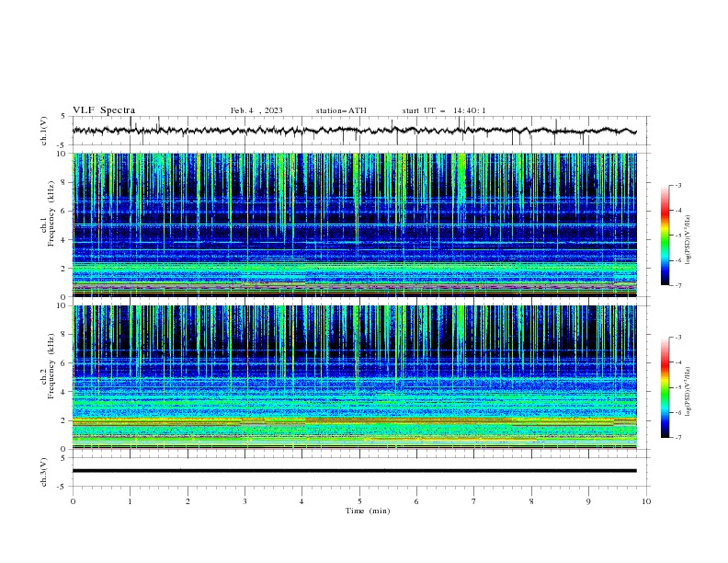Click the lower color bar's "log(PSD)(V²/Hz)" label
This screenshot has height=563, width=728.
point(688,391)
